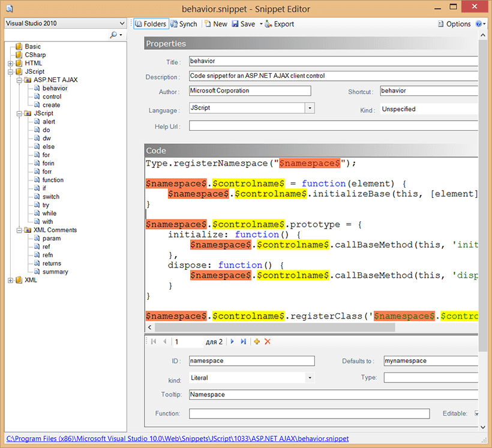Go to last literal record
The height and width of the screenshot is (448, 492).
pos(243,342)
